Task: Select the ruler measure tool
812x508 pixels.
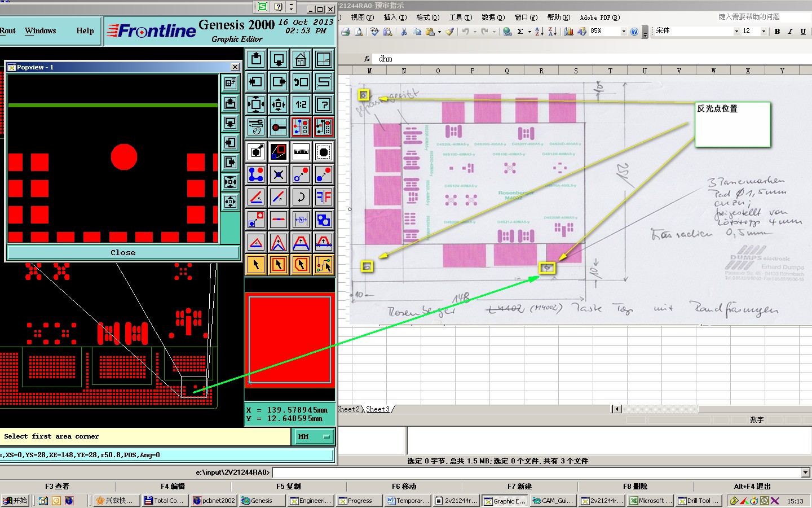Action: [301, 152]
